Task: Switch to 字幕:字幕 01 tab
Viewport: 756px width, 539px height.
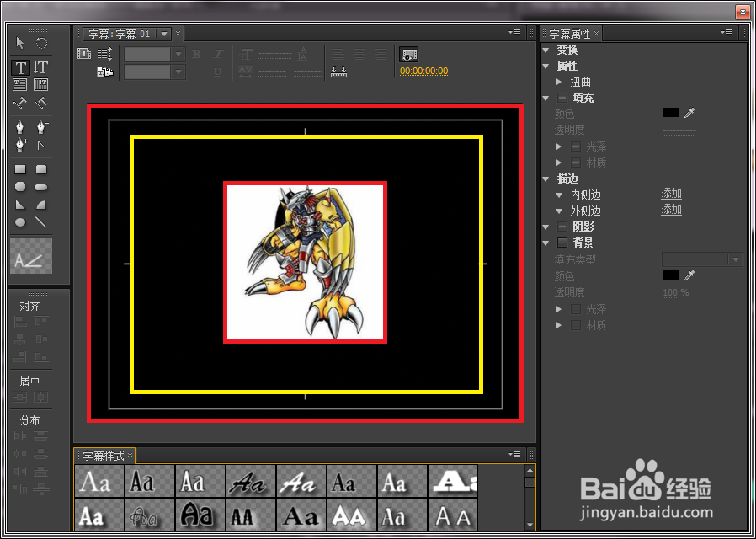Action: [x=120, y=34]
